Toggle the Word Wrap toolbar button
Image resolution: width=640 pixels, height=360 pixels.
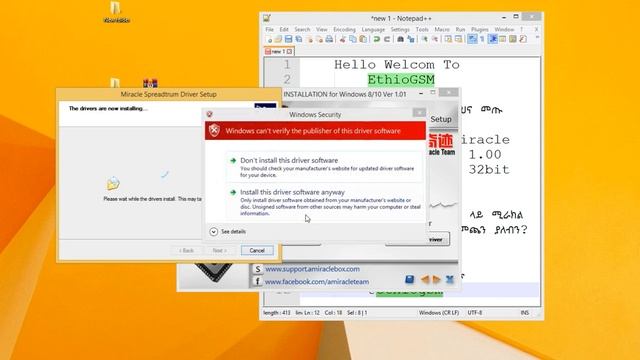point(472,39)
